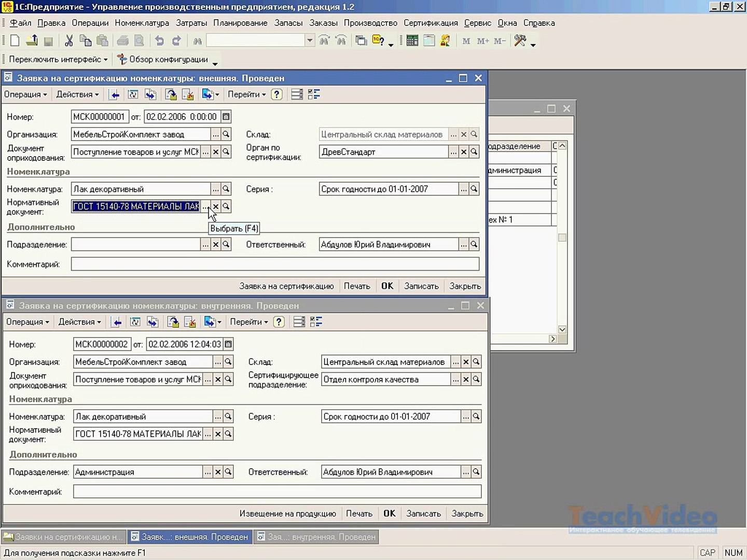Expand the main toolbar search combo dropdown arrow

coord(310,40)
